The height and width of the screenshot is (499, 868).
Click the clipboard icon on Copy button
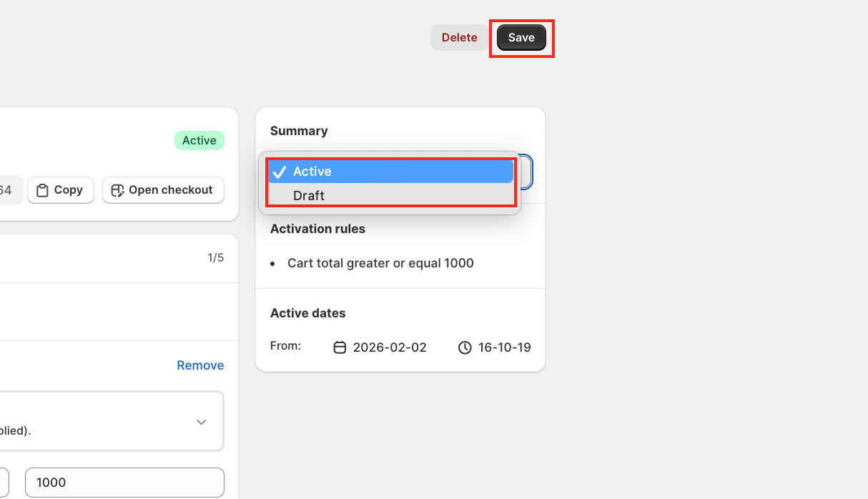click(x=42, y=190)
